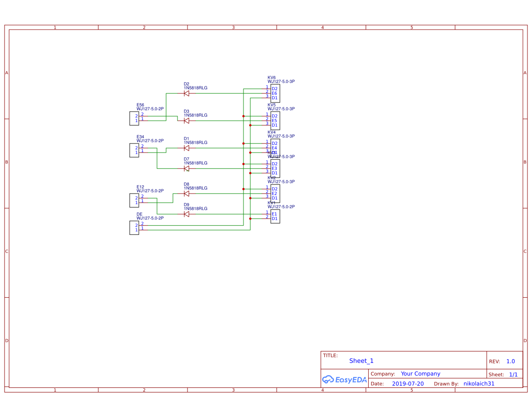The height and width of the screenshot is (397, 532).
Task: Select the D3 diode symbol
Action: point(187,121)
